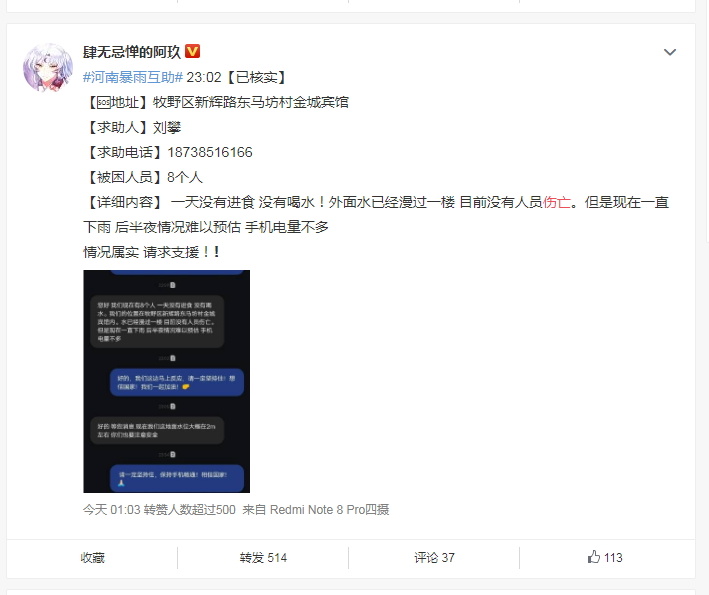The image size is (709, 595).
Task: Click the requester name 刘攀
Action: point(167,128)
